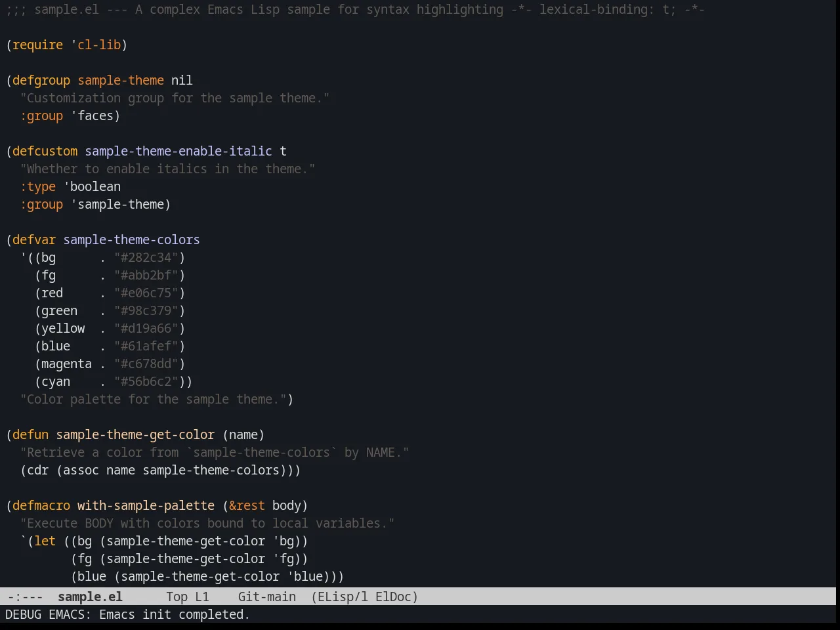Click 'sample-theme-colors' after defvar
Viewport: 840px width, 630px height.
(132, 240)
